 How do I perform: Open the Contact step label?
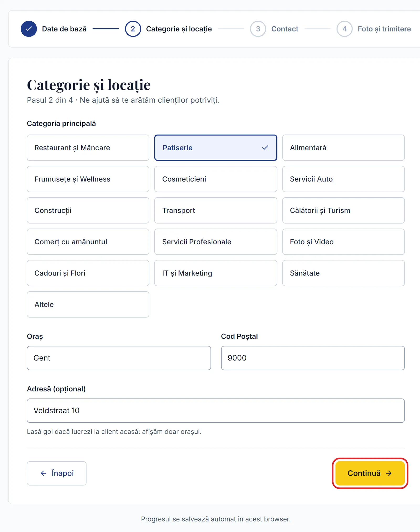(x=285, y=29)
